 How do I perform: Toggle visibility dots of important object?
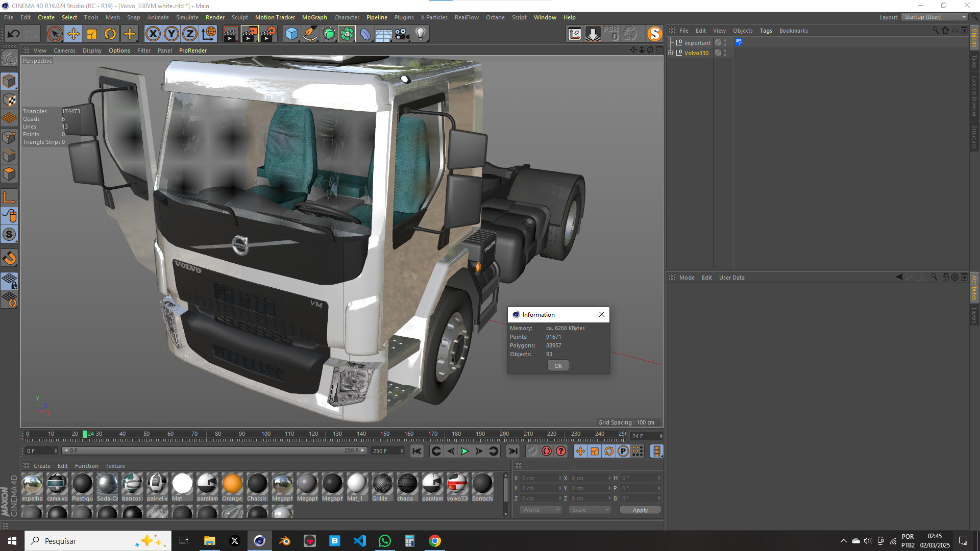tap(725, 43)
